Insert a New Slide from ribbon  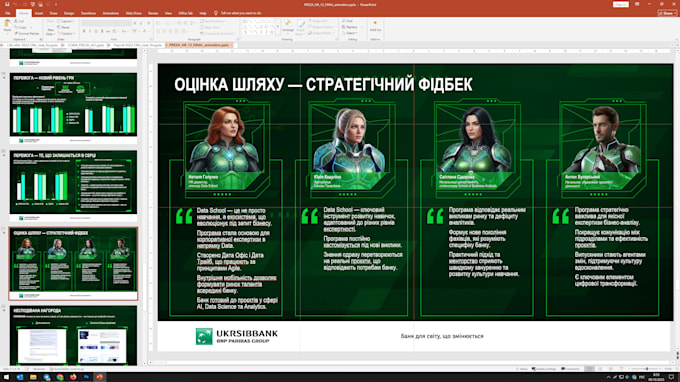50,28
